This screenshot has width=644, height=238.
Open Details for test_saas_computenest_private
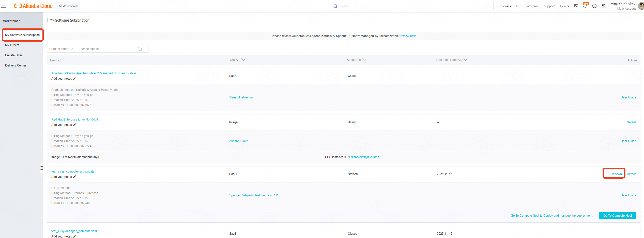(632, 174)
